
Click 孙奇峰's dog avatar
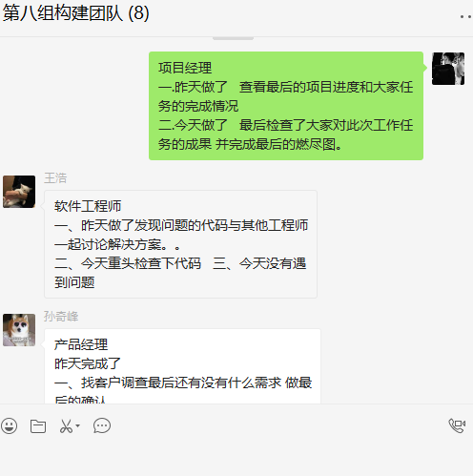pos(19,330)
